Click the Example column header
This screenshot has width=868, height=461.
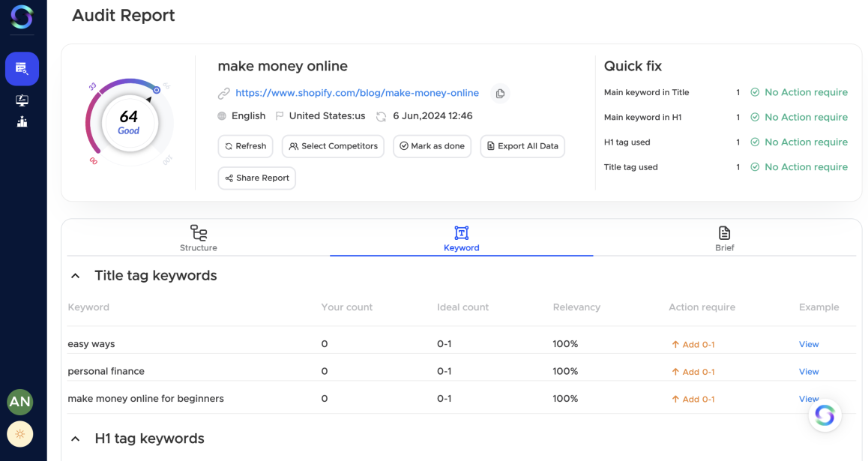(819, 307)
